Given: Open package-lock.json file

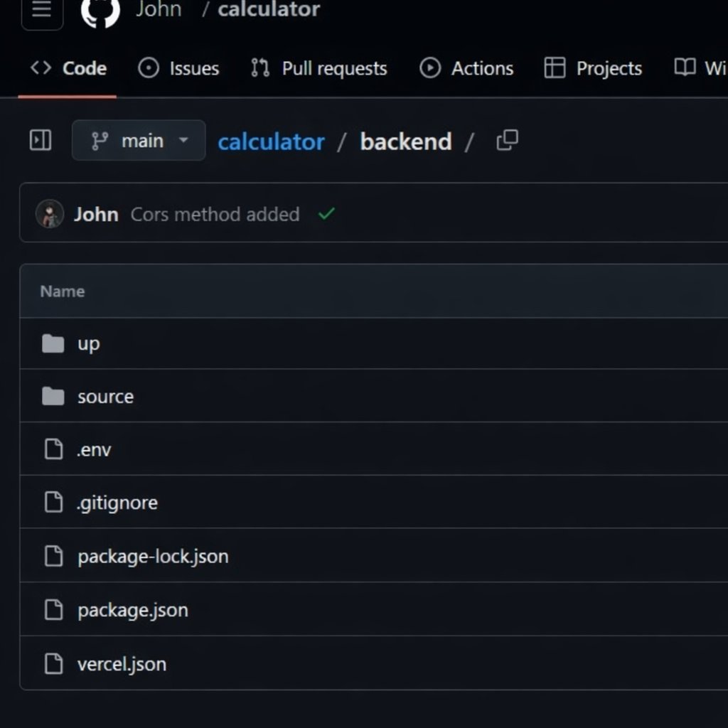Looking at the screenshot, I should [154, 556].
